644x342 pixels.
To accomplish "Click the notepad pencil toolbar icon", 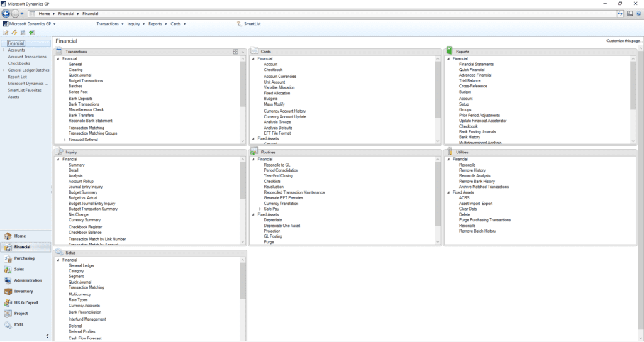I will pyautogui.click(x=6, y=33).
